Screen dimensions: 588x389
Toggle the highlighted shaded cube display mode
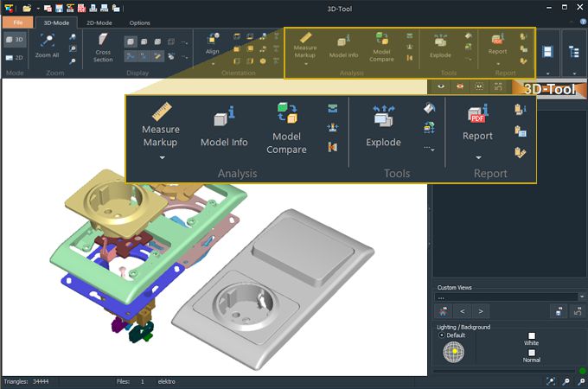point(130,41)
